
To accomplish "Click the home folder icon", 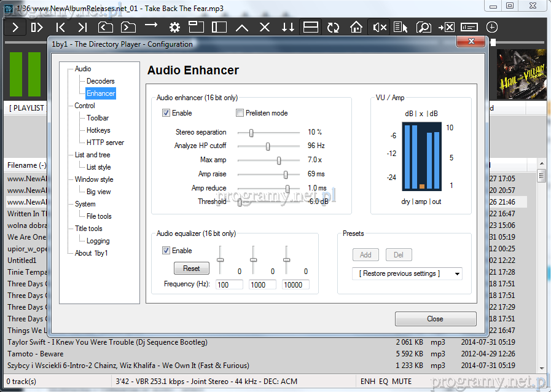I will pos(356,27).
